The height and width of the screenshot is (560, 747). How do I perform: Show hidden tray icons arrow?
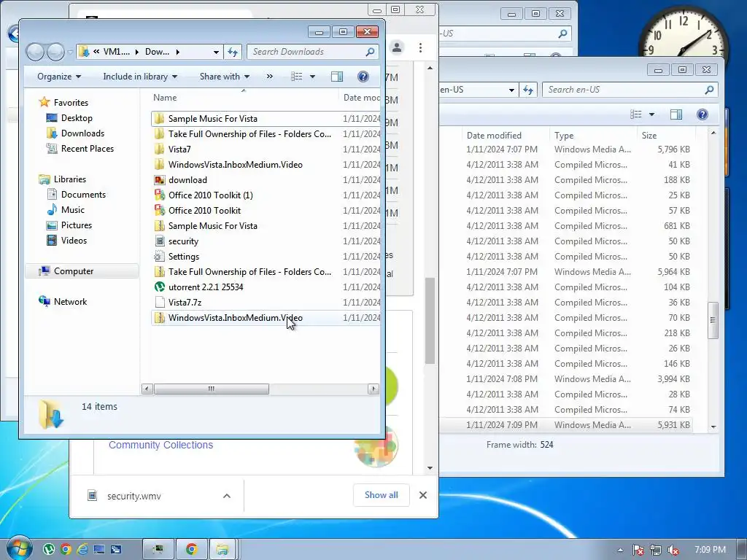click(620, 550)
